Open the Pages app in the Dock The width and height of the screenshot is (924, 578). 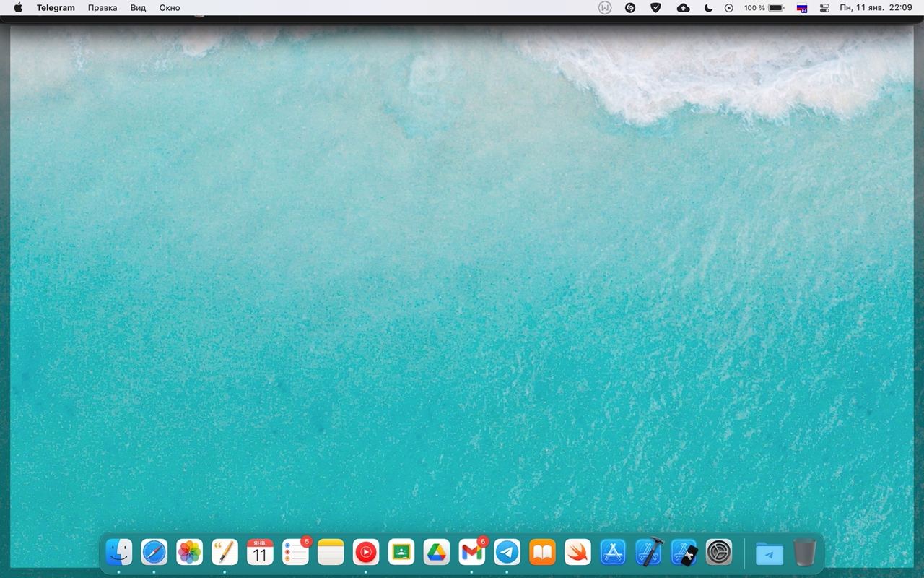225,553
